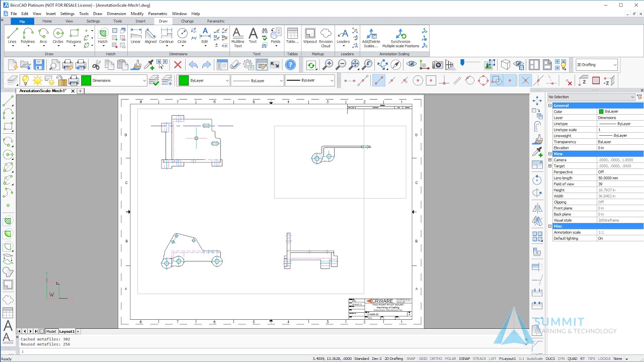Toggle ORTHO in status bar

[x=436, y=358]
